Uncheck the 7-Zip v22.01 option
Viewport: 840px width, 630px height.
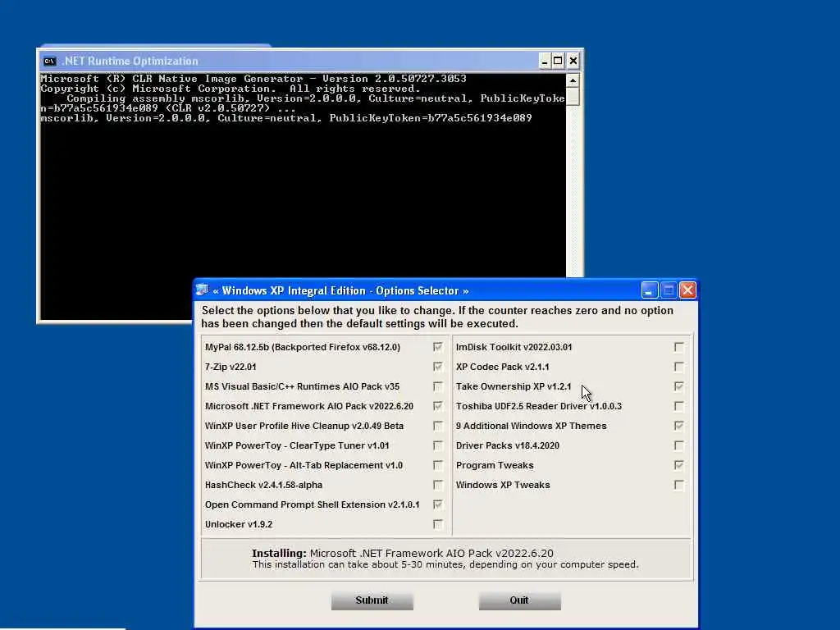[438, 367]
